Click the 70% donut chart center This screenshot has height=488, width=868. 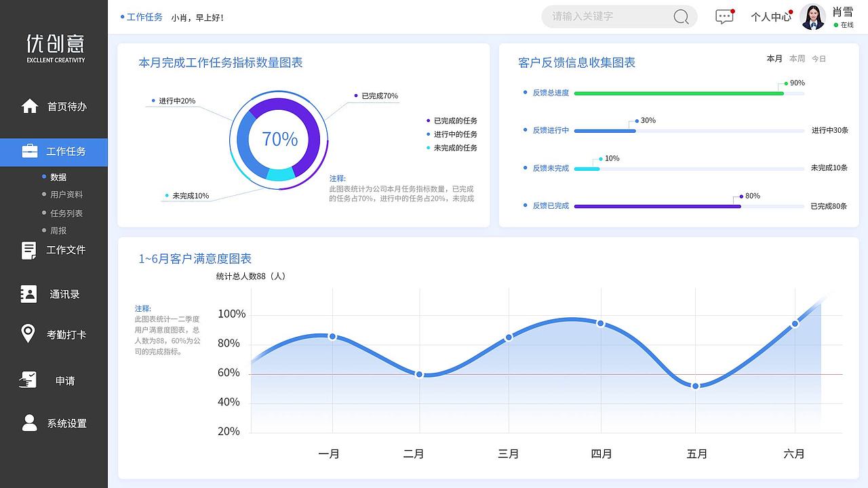(279, 139)
